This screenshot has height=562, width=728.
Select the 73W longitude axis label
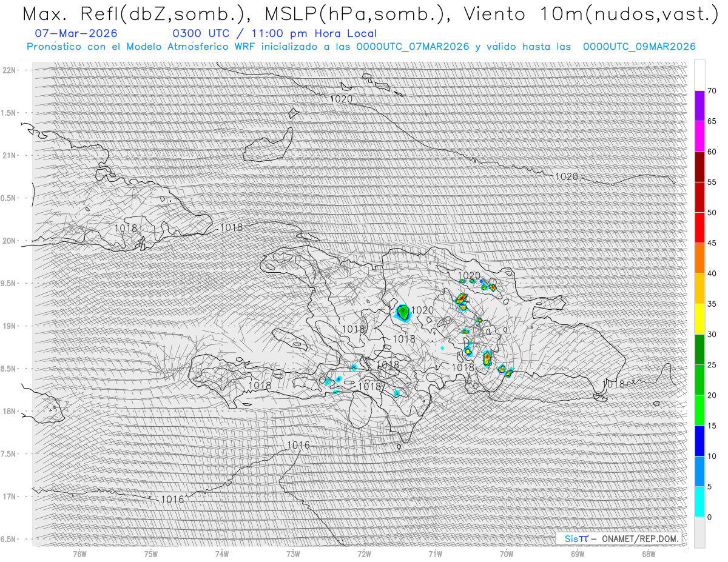tap(293, 554)
